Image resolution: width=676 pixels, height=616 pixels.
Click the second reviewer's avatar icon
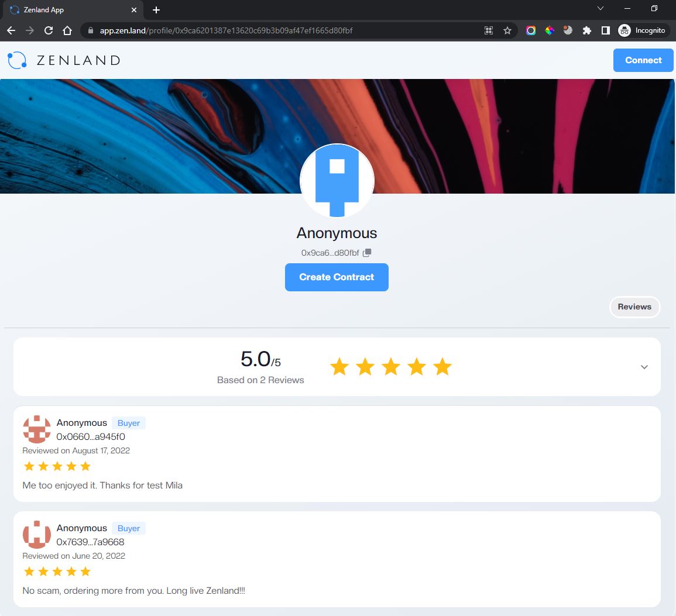(x=37, y=535)
